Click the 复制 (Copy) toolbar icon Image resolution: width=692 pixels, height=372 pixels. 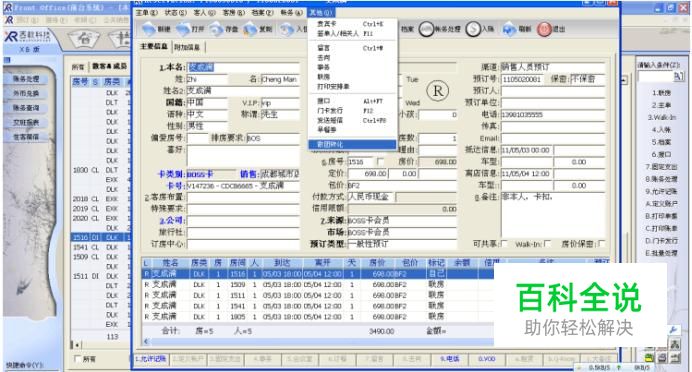(250, 29)
